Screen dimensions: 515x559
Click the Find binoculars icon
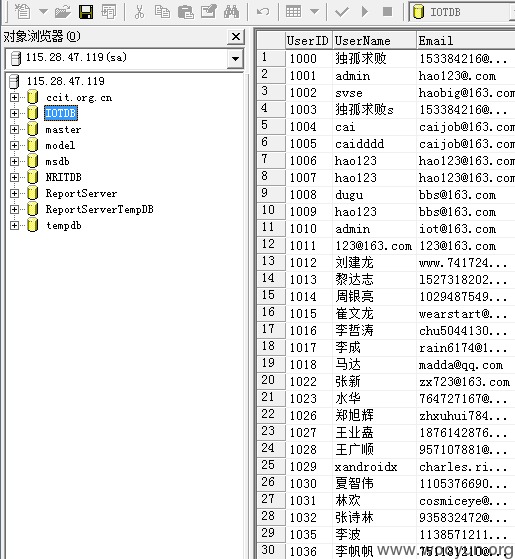pyautogui.click(x=231, y=12)
